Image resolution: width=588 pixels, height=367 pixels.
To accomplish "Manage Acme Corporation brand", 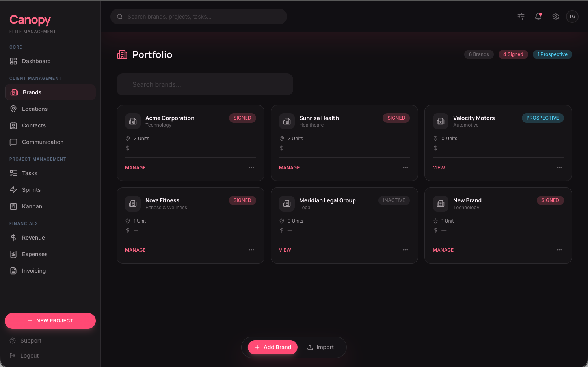I will pos(135,168).
